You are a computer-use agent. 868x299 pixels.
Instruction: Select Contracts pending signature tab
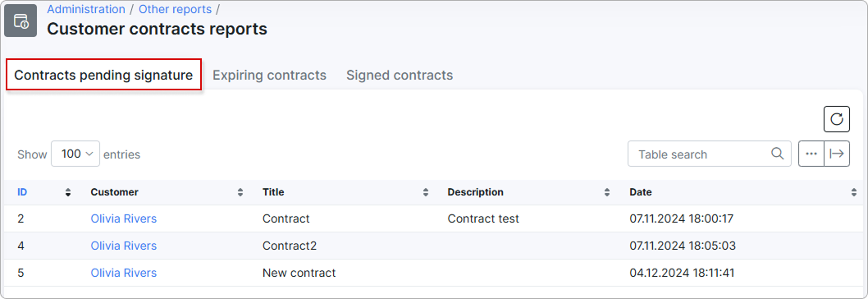(103, 75)
